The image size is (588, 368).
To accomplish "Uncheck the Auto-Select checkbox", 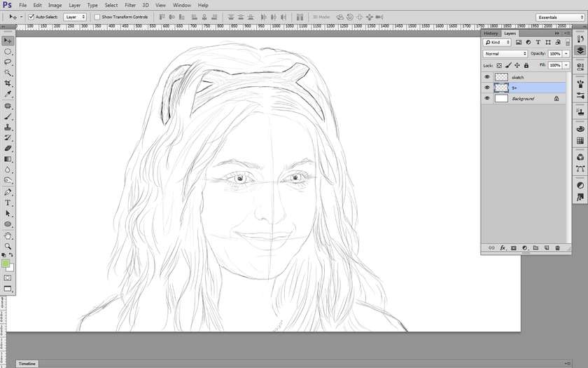I will [x=31, y=17].
